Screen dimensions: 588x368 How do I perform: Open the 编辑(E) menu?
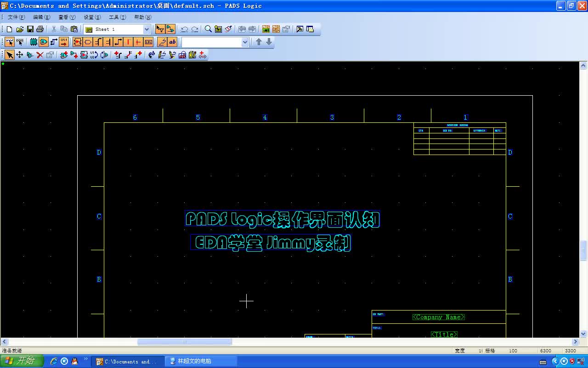coord(42,17)
